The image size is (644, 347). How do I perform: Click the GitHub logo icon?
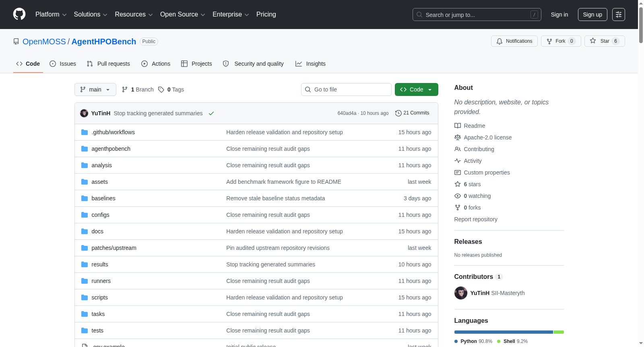tap(19, 15)
